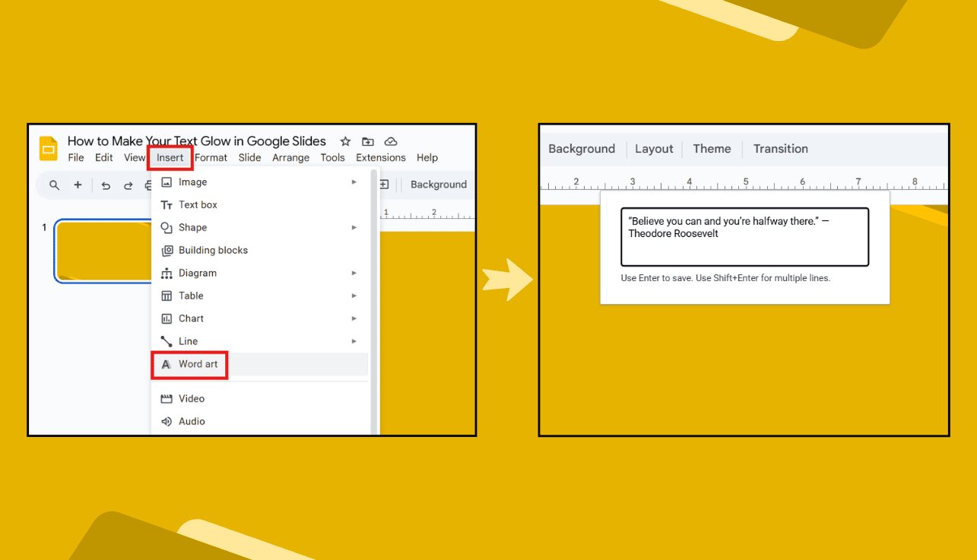Expand the Image submenu arrow

tap(354, 182)
